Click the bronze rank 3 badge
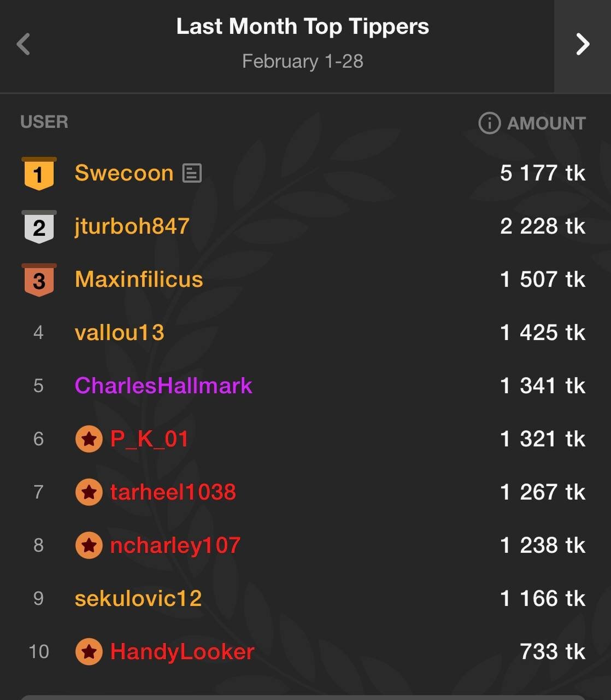The image size is (611, 700). pyautogui.click(x=39, y=280)
